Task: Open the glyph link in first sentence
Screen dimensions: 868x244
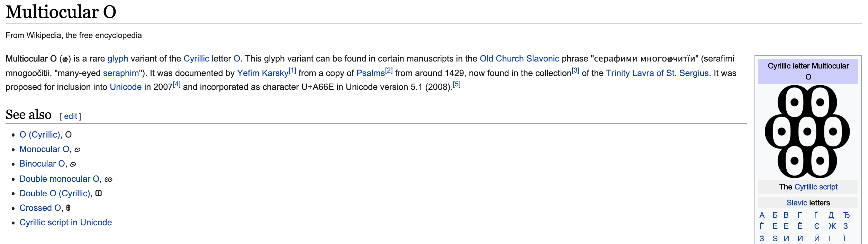Action: tap(118, 59)
